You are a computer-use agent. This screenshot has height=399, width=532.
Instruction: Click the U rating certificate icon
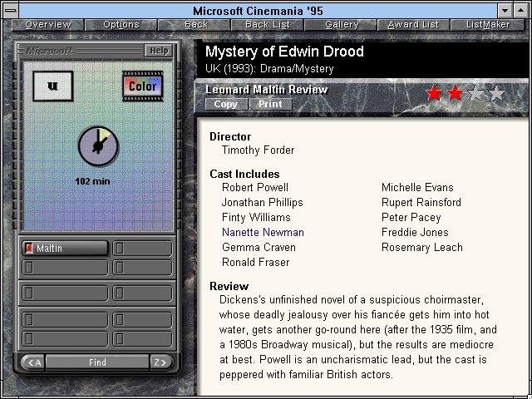click(53, 86)
